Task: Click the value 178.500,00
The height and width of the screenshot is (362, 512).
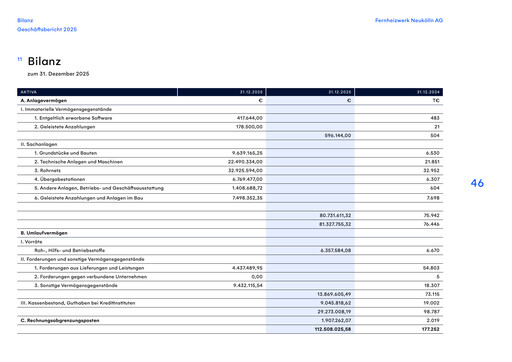Action: [x=249, y=127]
